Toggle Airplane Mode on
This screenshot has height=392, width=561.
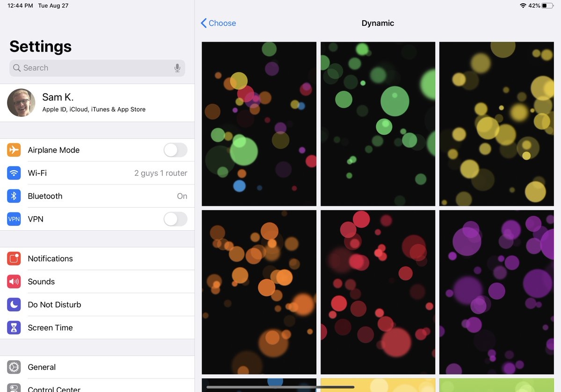click(x=175, y=150)
